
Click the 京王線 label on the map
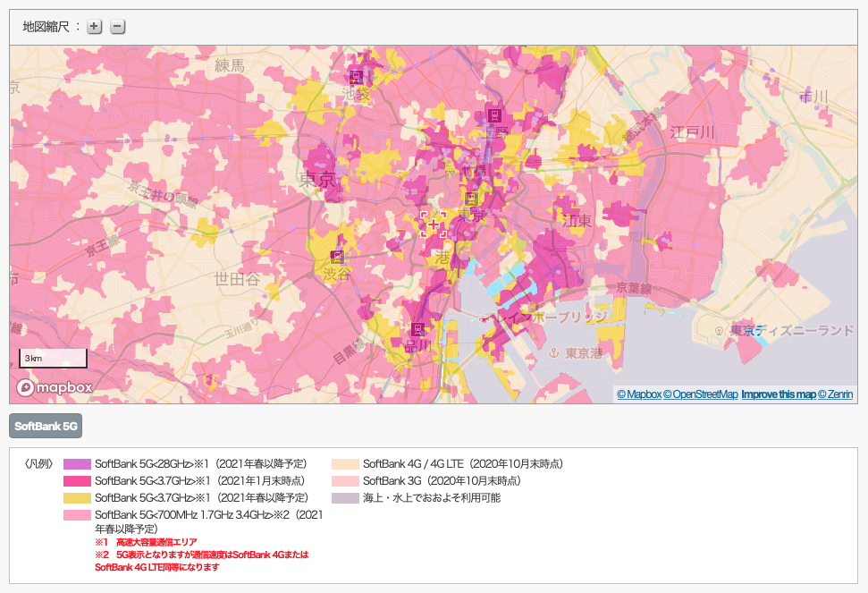(103, 244)
